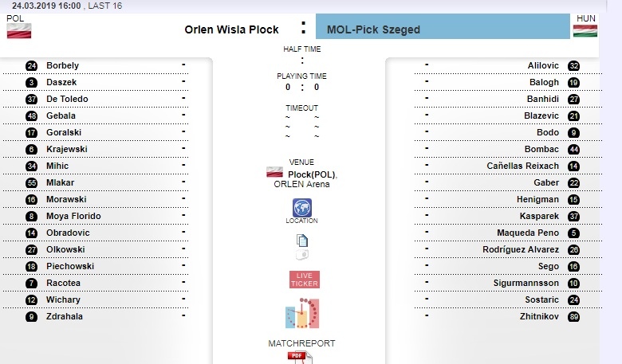The width and height of the screenshot is (622, 364).
Task: Select player Zdrahala from Plock roster
Action: (x=65, y=316)
